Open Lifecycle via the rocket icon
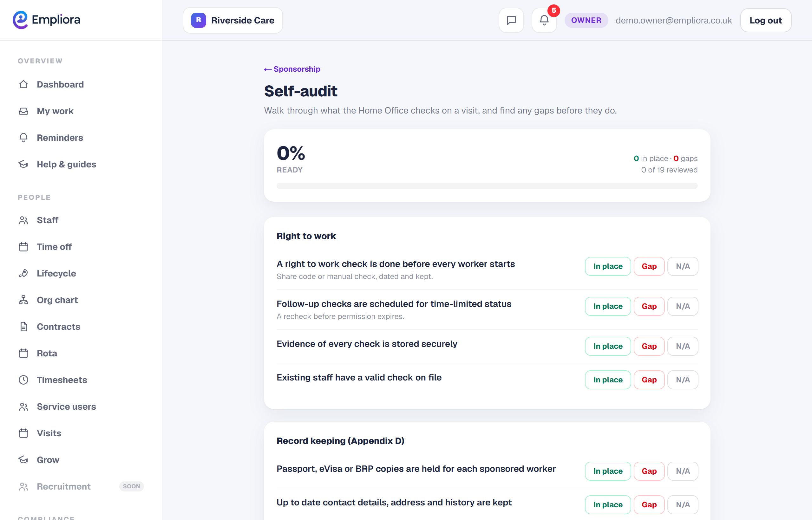This screenshot has width=812, height=520. click(x=23, y=273)
